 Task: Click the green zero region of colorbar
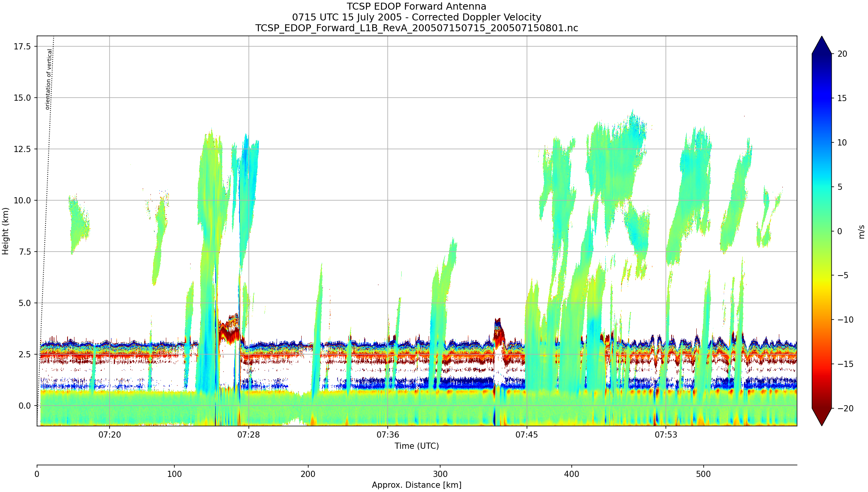[822, 232]
